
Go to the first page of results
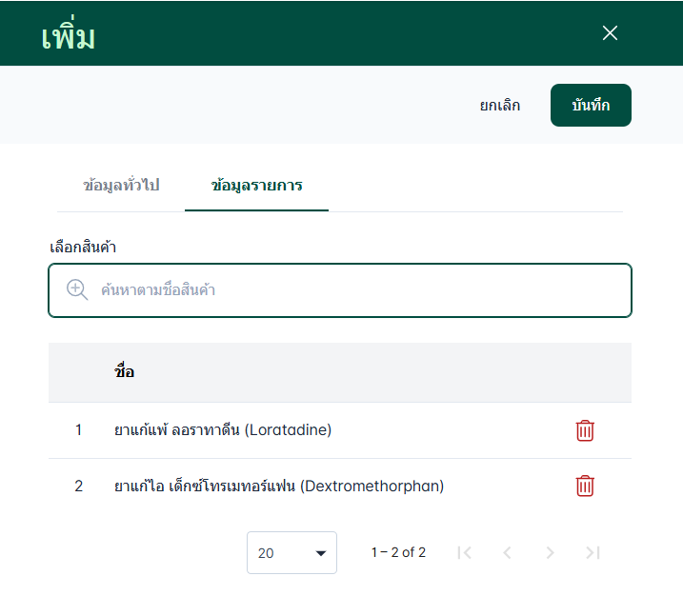click(465, 552)
